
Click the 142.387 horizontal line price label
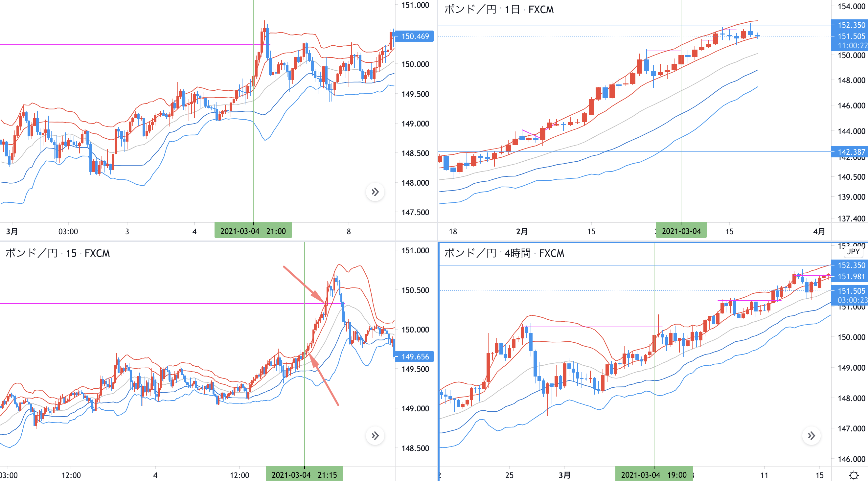point(851,152)
